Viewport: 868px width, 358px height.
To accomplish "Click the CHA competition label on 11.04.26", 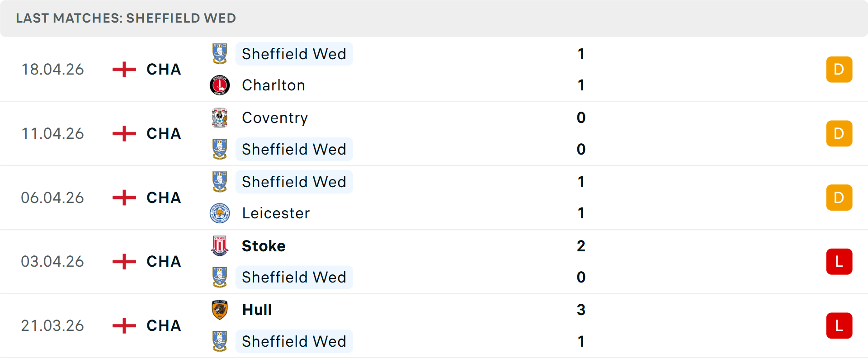I will pos(163,133).
